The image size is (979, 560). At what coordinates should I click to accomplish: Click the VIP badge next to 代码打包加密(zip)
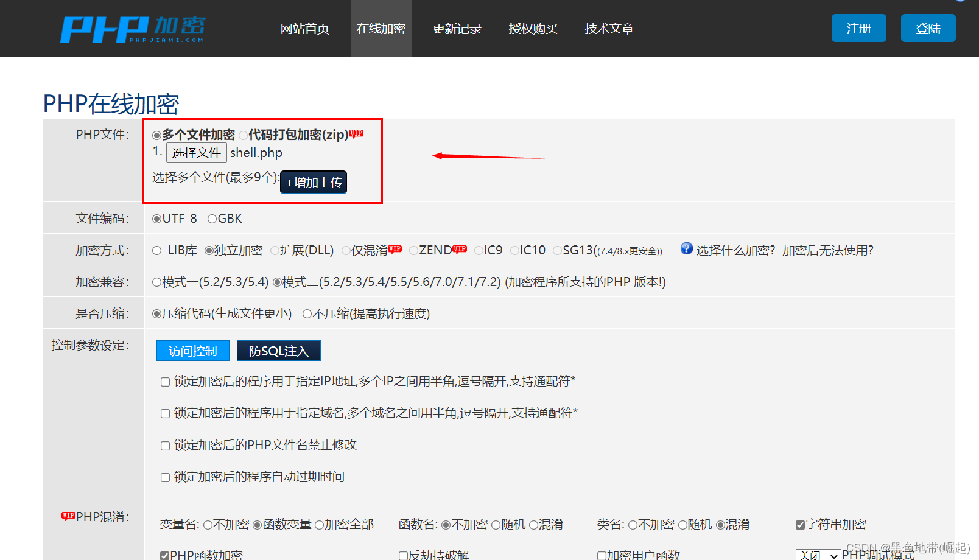pos(357,132)
